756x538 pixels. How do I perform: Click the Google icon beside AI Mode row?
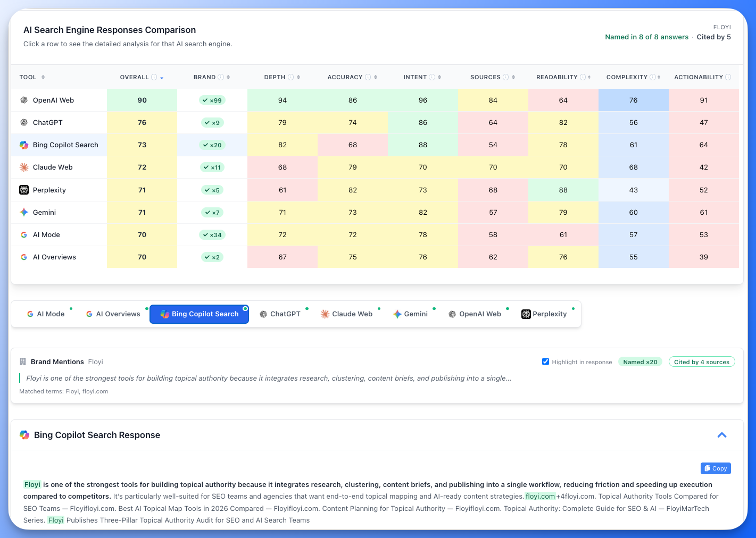tap(24, 234)
